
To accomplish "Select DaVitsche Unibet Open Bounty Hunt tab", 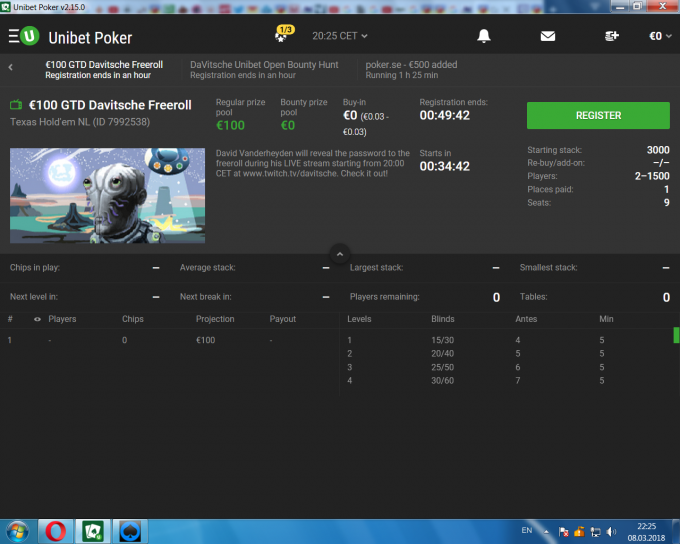I will tap(264, 69).
